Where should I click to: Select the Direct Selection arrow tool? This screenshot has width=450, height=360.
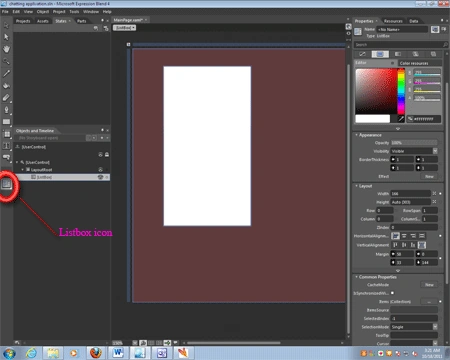click(6, 37)
